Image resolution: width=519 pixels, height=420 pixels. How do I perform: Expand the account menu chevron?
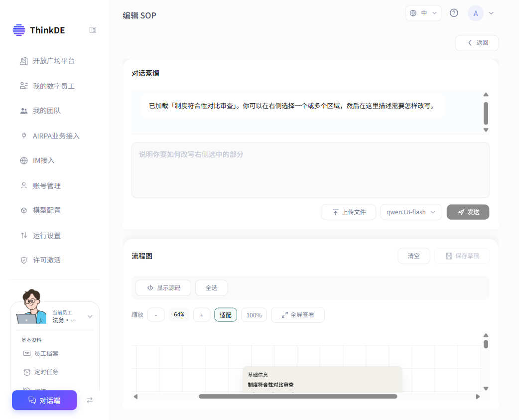491,13
